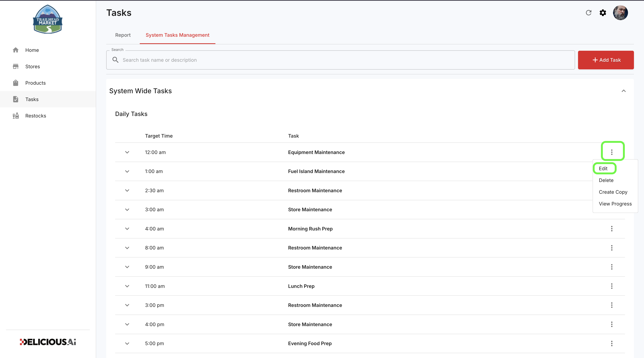Screen dimensions: 644x358
Task: Open the user profile avatar
Action: tap(620, 12)
